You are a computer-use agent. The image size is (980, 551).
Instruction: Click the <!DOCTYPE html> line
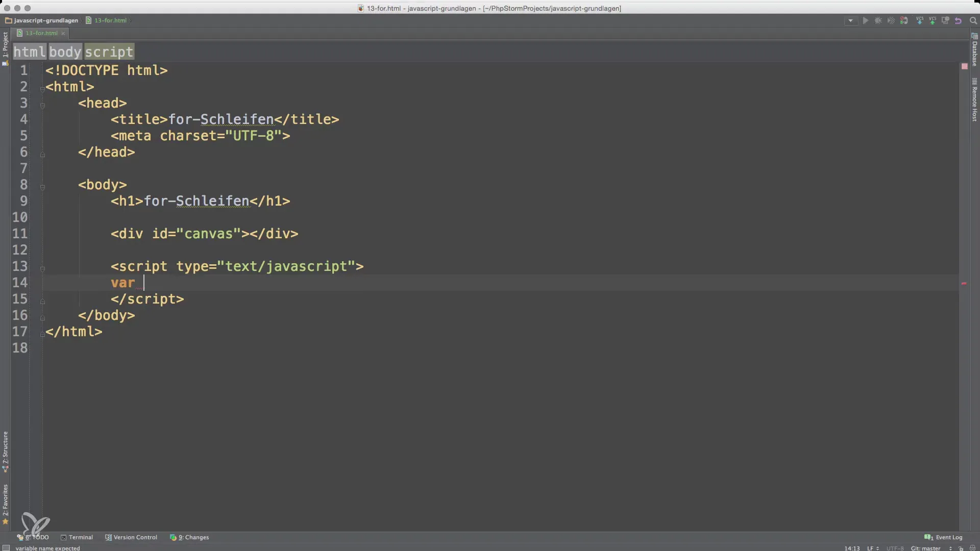pyautogui.click(x=107, y=70)
